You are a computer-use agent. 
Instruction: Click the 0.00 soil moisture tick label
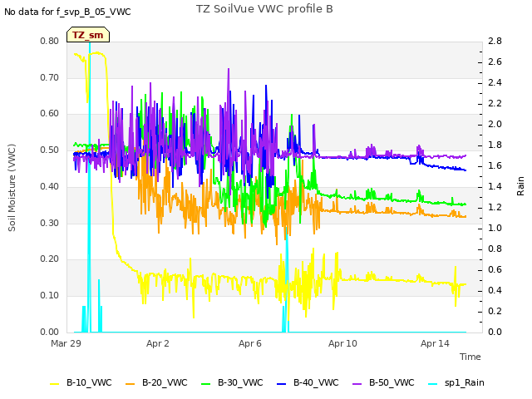coord(50,332)
